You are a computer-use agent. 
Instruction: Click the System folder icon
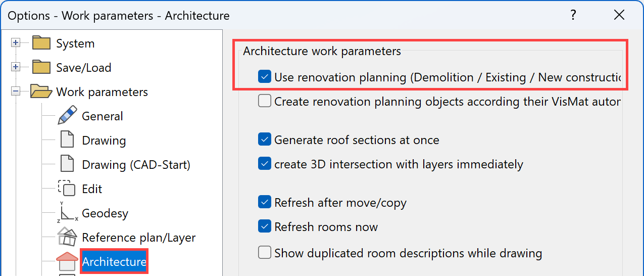[x=41, y=43]
